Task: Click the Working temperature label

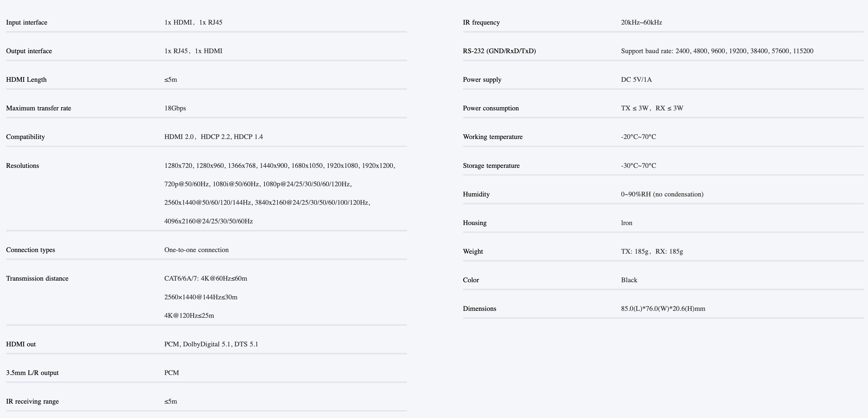Action: pos(493,137)
